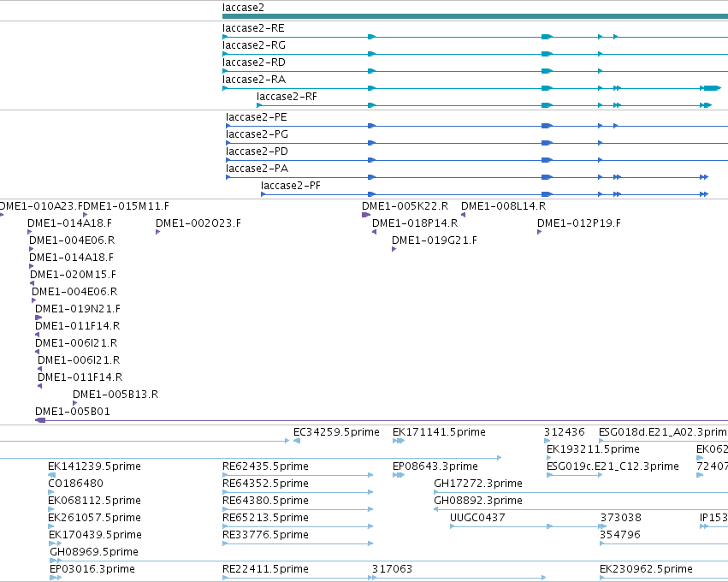
Task: Open CDS laccase2-PD details
Action: click(257, 151)
